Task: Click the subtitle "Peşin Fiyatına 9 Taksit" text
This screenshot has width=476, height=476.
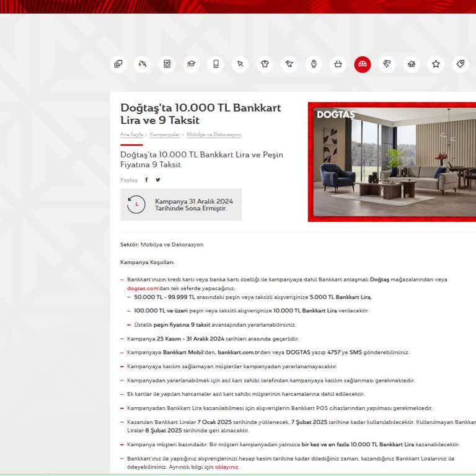Action: pos(201,160)
